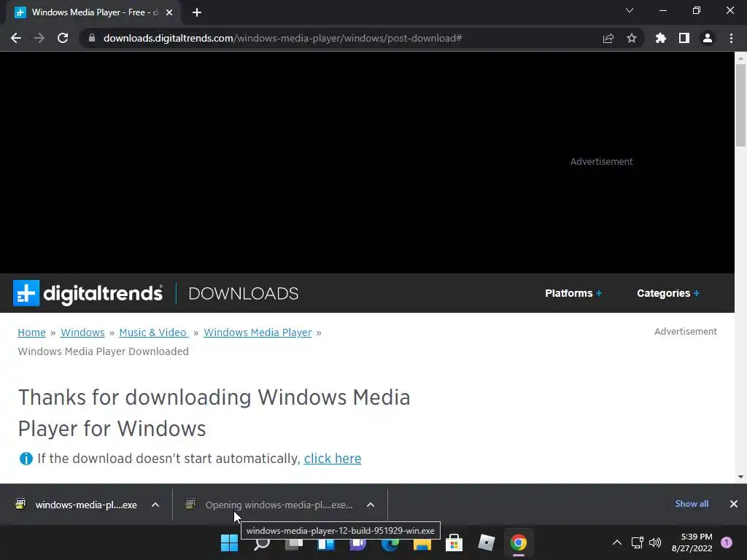Open the Chrome profile icon

point(708,38)
